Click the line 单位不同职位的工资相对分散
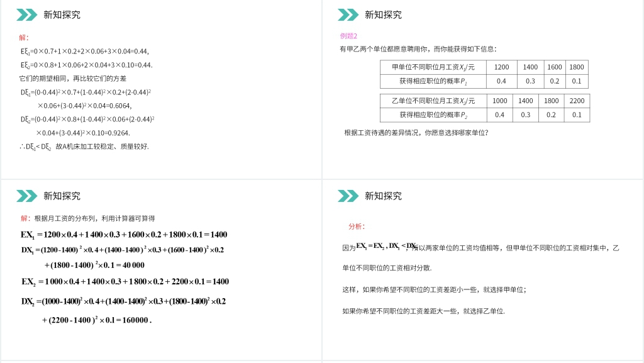The height and width of the screenshot is (363, 644). pyautogui.click(x=387, y=268)
